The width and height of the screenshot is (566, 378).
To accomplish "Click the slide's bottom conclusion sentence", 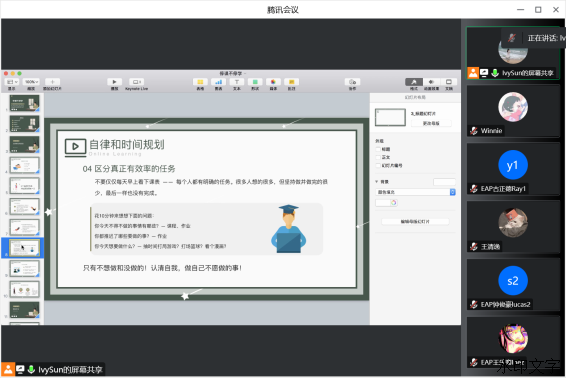I will [162, 268].
